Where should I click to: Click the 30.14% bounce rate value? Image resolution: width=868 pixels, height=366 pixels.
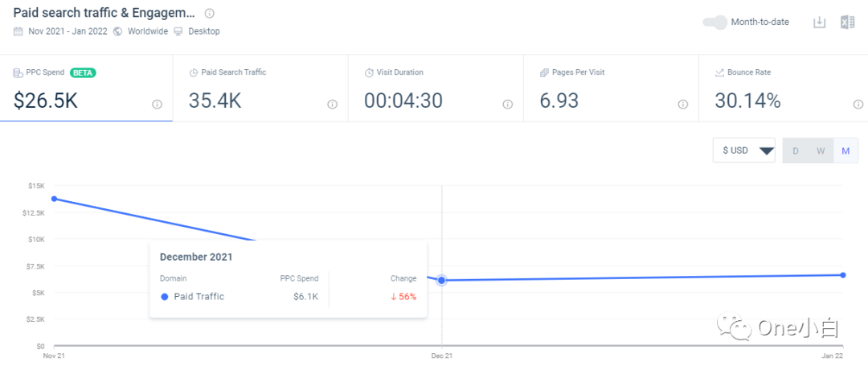tap(747, 101)
